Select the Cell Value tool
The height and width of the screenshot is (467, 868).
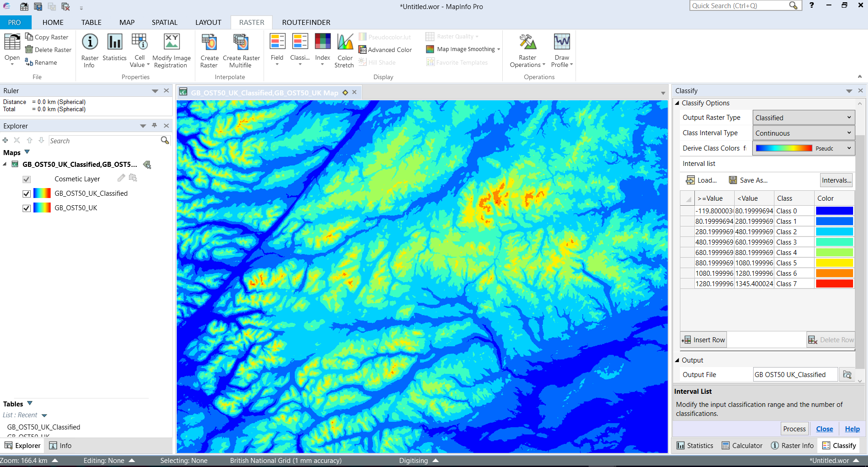click(139, 42)
